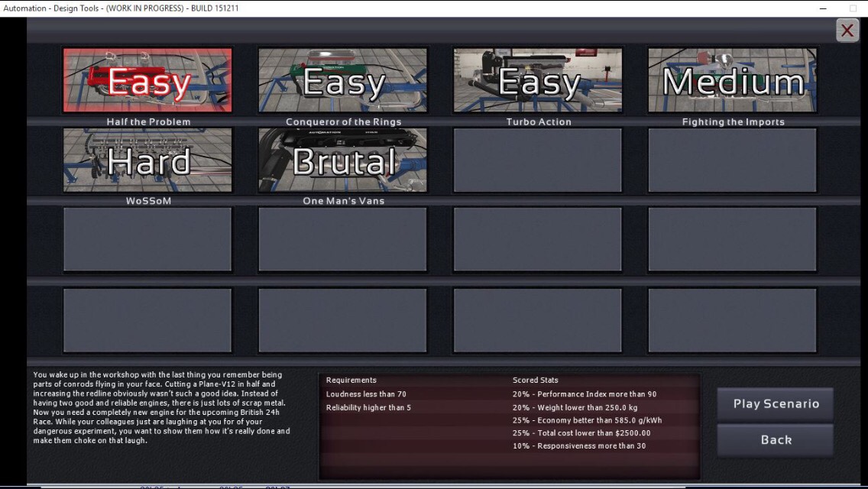Viewport: 868px width, 489px height.
Task: Click the Half the Problem title label
Action: click(148, 121)
